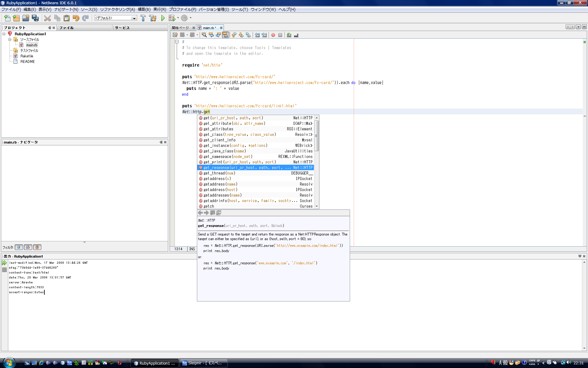Start macro recording with red circle
The height and width of the screenshot is (368, 588).
tap(273, 35)
